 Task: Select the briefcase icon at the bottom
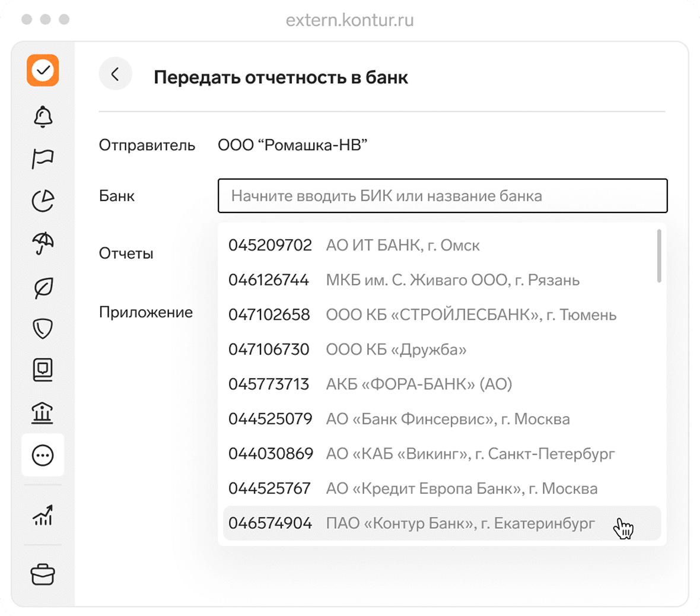(x=42, y=572)
